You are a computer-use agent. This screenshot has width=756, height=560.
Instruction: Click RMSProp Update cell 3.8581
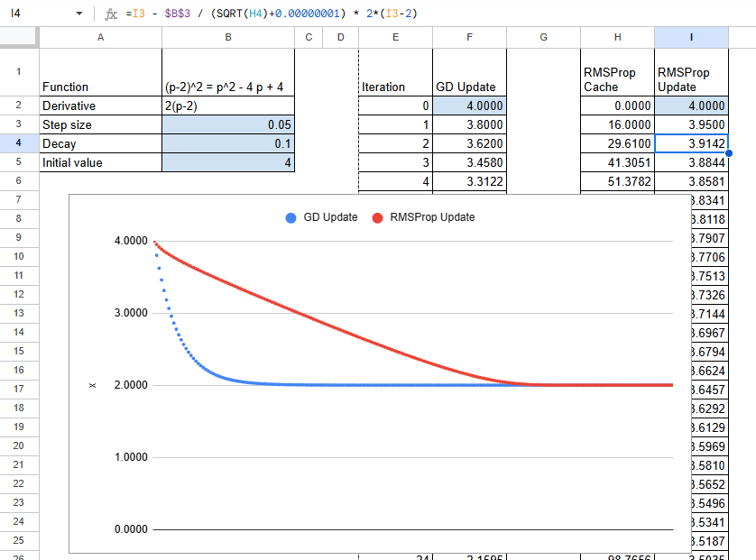pos(691,181)
